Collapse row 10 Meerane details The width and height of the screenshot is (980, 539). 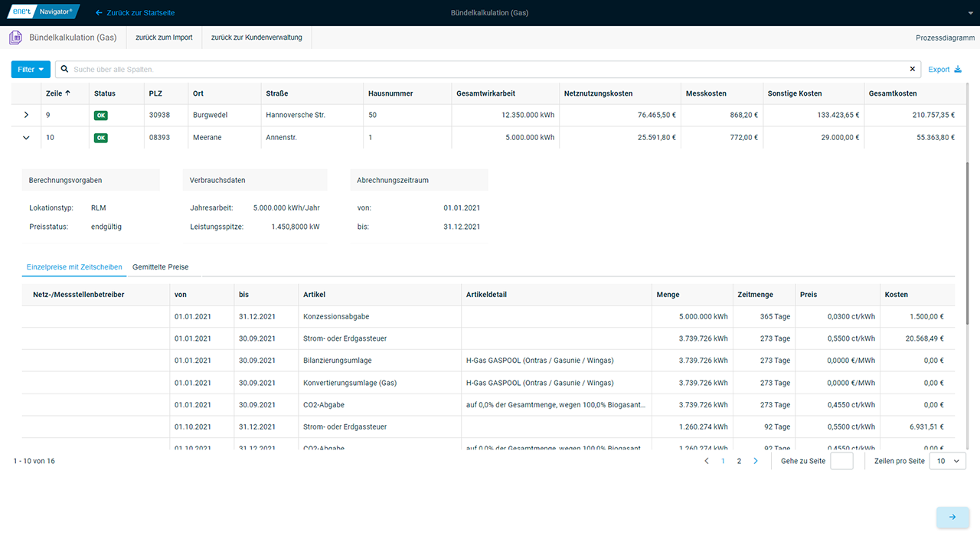click(26, 138)
